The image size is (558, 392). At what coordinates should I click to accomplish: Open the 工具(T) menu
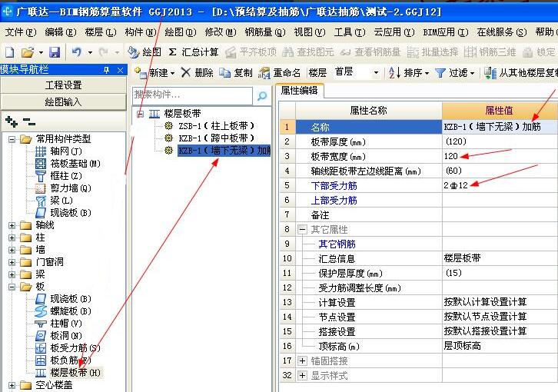click(x=350, y=32)
